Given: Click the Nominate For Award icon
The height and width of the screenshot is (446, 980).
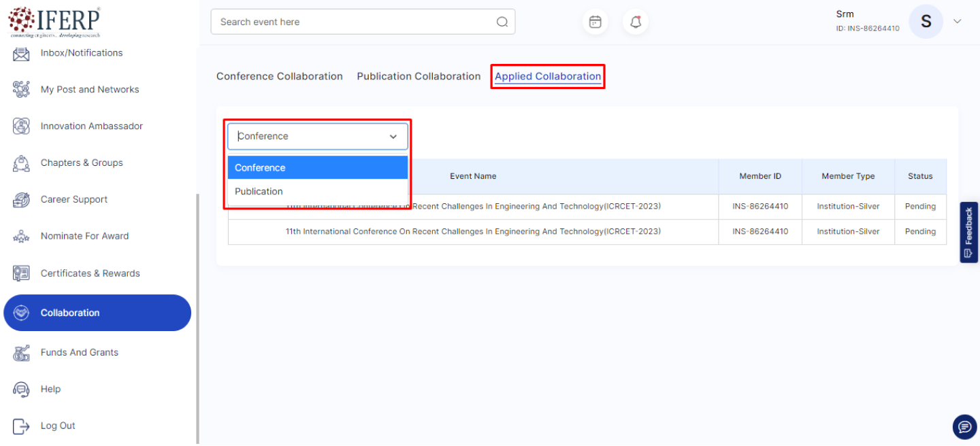Looking at the screenshot, I should [x=22, y=237].
